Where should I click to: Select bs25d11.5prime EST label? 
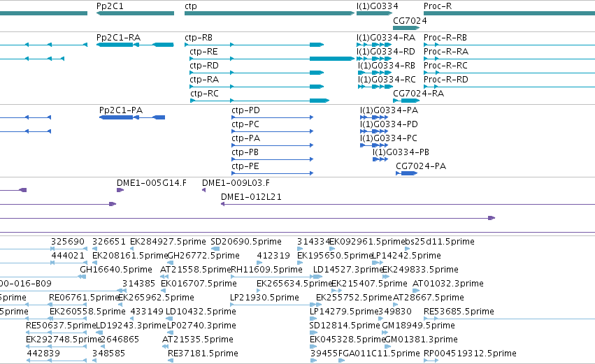point(439,242)
